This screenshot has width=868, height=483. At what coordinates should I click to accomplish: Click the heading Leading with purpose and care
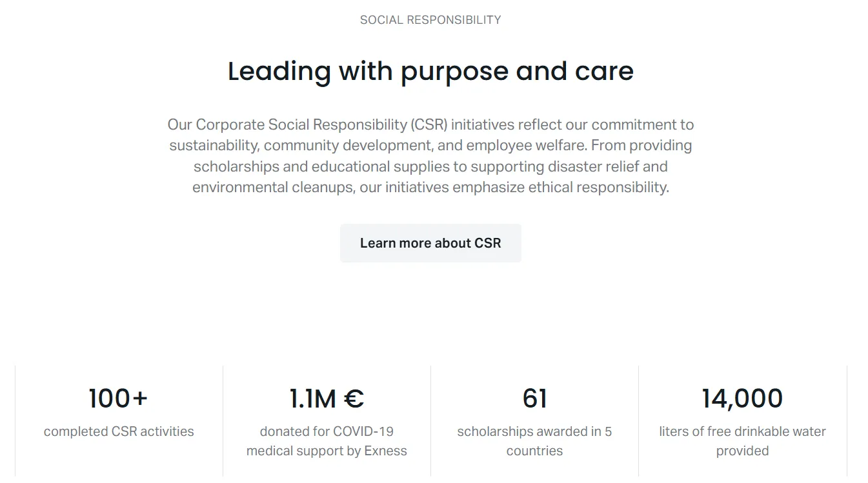[430, 71]
